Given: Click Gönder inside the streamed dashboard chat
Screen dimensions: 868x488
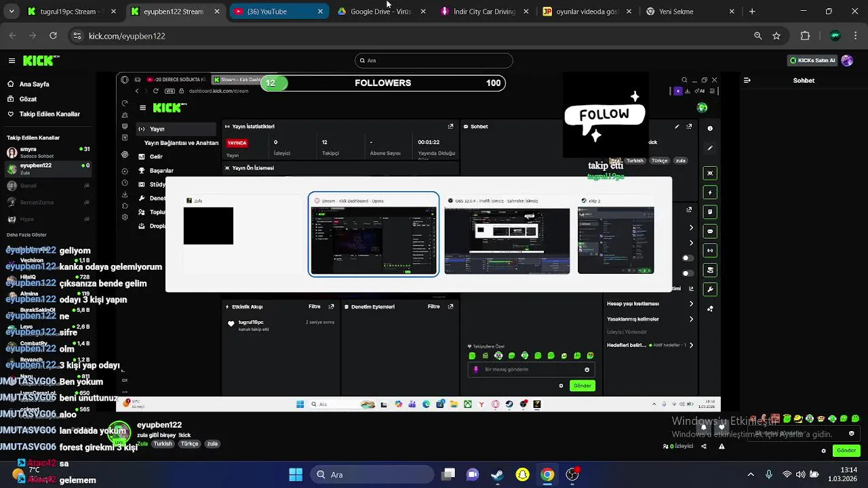Looking at the screenshot, I should (x=583, y=386).
